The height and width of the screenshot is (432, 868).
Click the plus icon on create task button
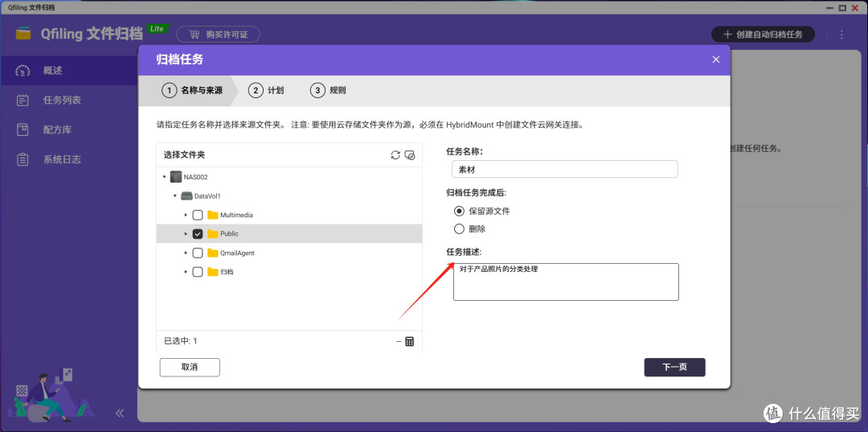click(x=728, y=35)
